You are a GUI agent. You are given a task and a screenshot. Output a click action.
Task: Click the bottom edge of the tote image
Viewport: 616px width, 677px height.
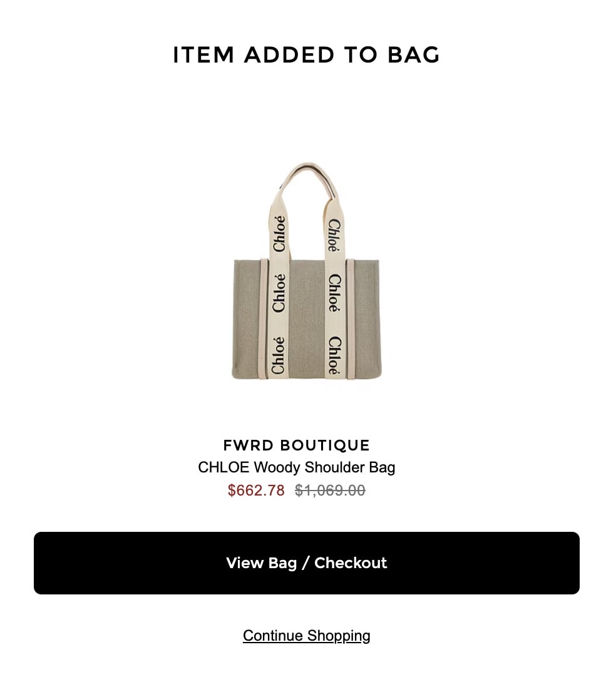(307, 377)
